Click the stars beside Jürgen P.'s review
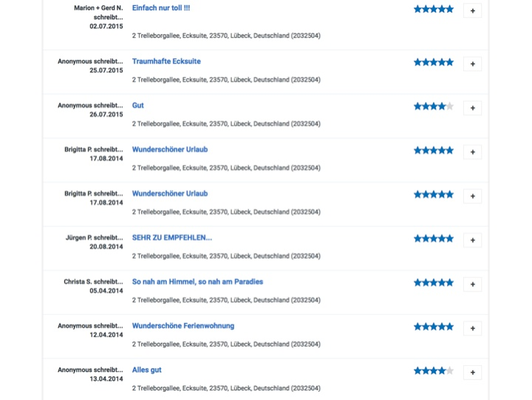Image resolution: width=532 pixels, height=400 pixels. click(434, 239)
